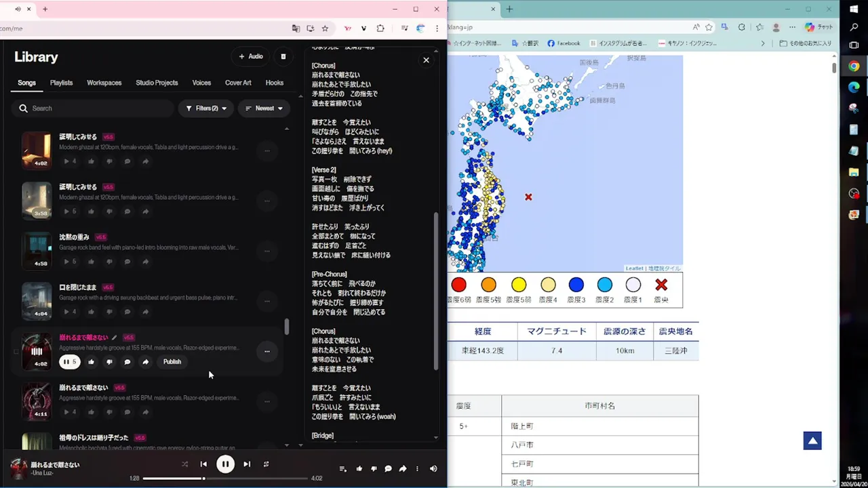Pause playback with the main player button
This screenshot has width=868, height=488.
tap(225, 464)
